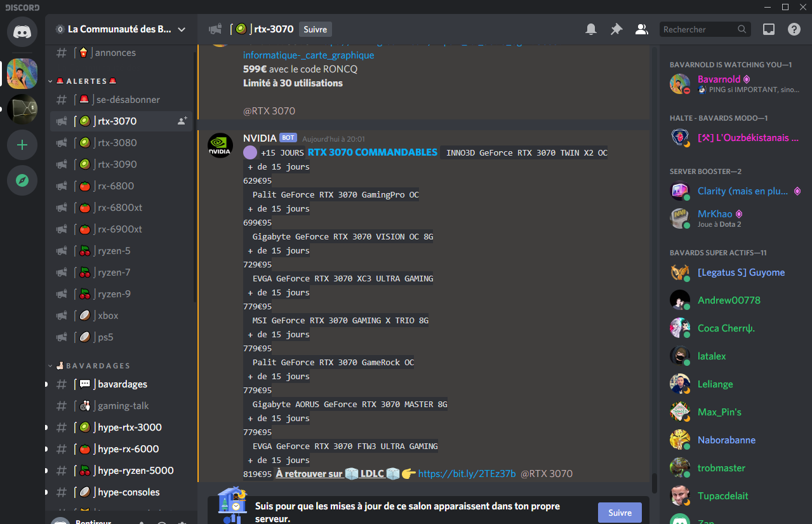The height and width of the screenshot is (524, 812).
Task: Click RTX 3070 COMMANDABLES heading
Action: click(x=373, y=152)
